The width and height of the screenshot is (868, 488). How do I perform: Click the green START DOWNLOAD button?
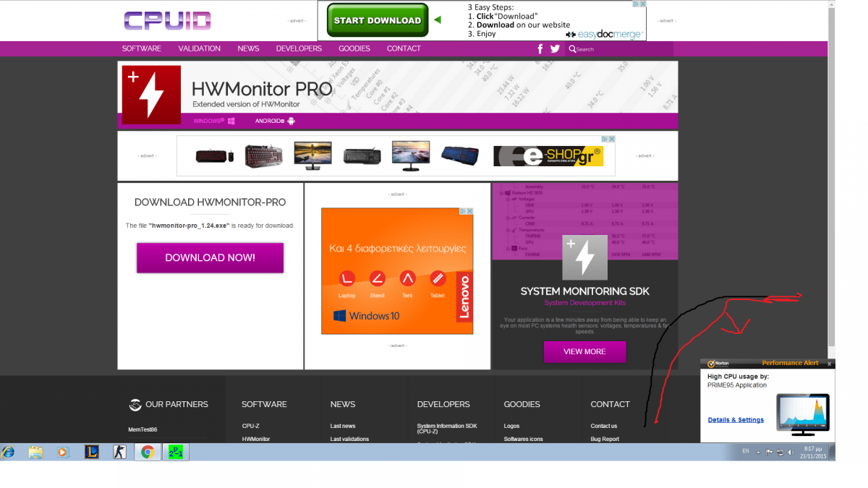pyautogui.click(x=378, y=20)
